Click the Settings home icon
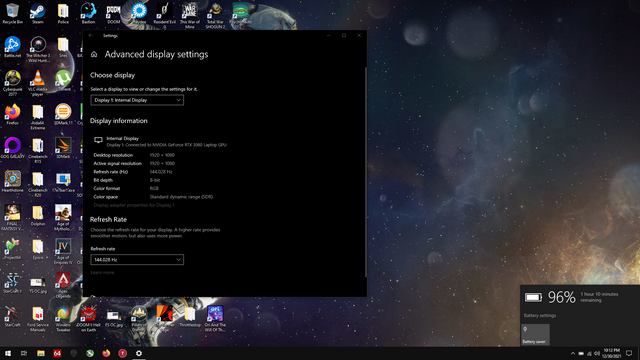The height and width of the screenshot is (360, 640). 94,54
